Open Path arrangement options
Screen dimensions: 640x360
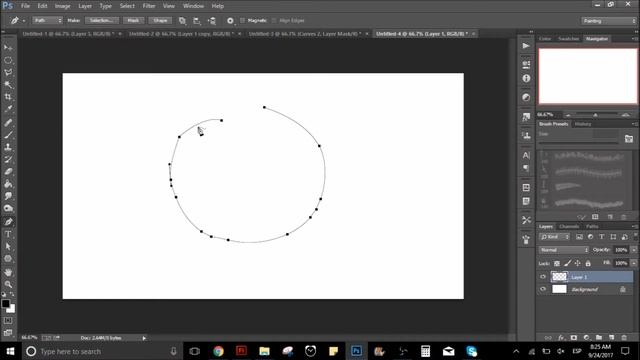pyautogui.click(x=212, y=20)
